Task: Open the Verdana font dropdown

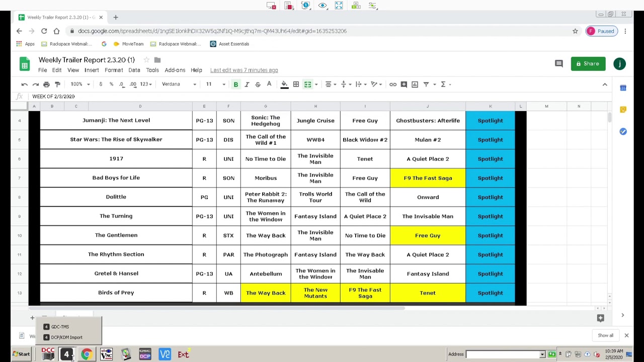Action: click(x=179, y=84)
